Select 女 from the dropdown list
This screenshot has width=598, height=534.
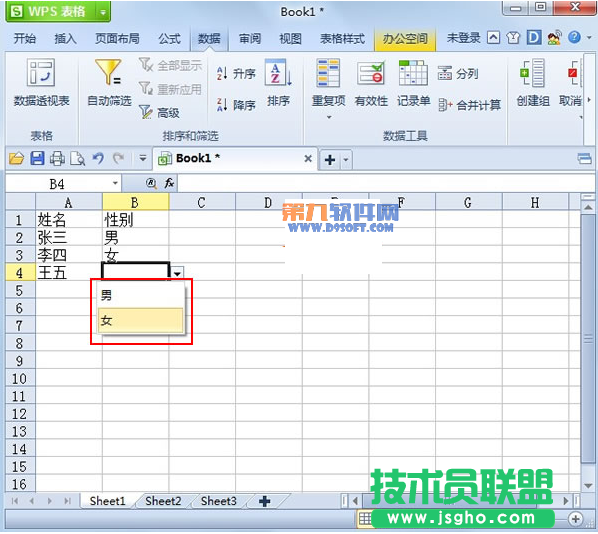tap(141, 320)
